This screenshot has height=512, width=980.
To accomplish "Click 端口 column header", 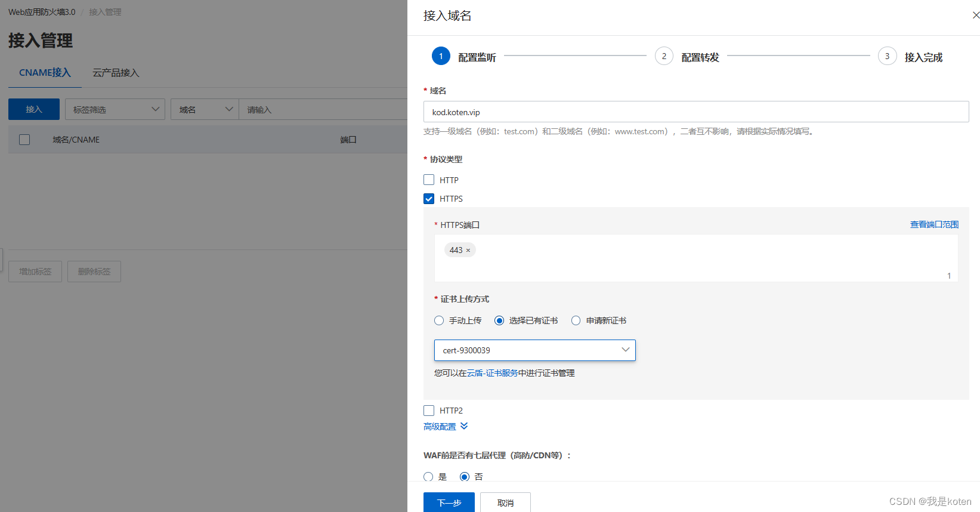I will pos(348,140).
